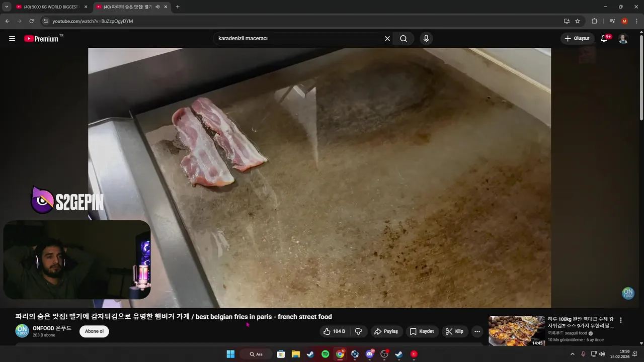Save video with Kaydet button

422,331
